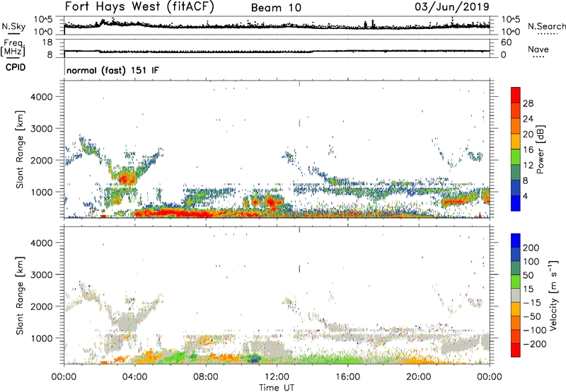Viewport: 566px width, 392px height.
Task: Click the power scale value '28'
Action: click(528, 103)
